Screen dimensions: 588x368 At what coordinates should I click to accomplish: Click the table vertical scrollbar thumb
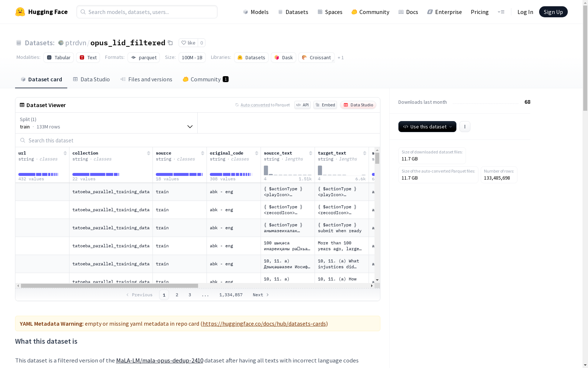tap(377, 158)
